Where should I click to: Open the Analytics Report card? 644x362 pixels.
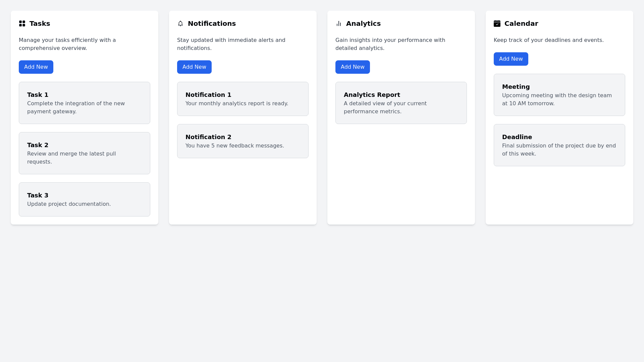[x=401, y=103]
